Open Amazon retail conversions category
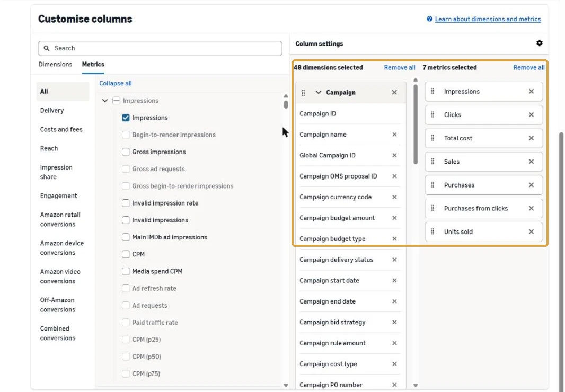The image size is (565, 392). (x=60, y=219)
